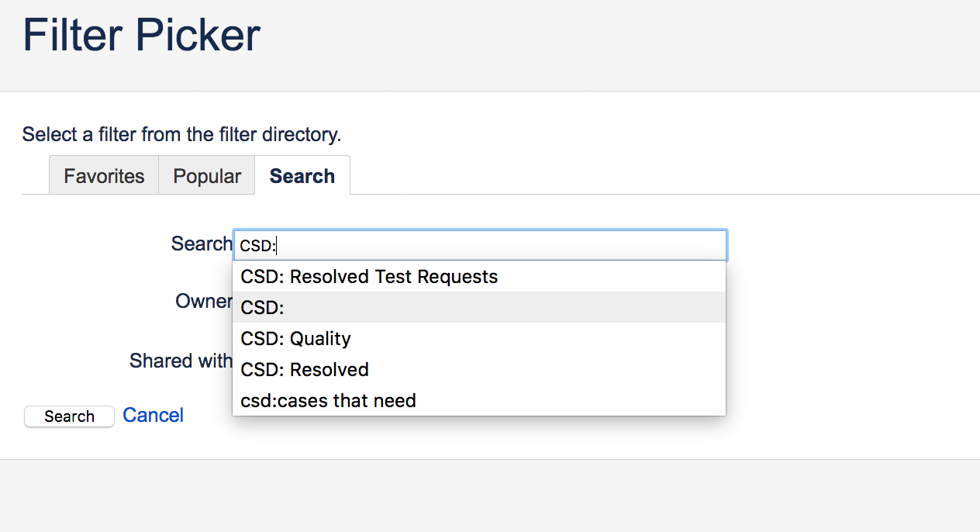The height and width of the screenshot is (532, 980).
Task: Open the Popular tab
Action: [207, 176]
